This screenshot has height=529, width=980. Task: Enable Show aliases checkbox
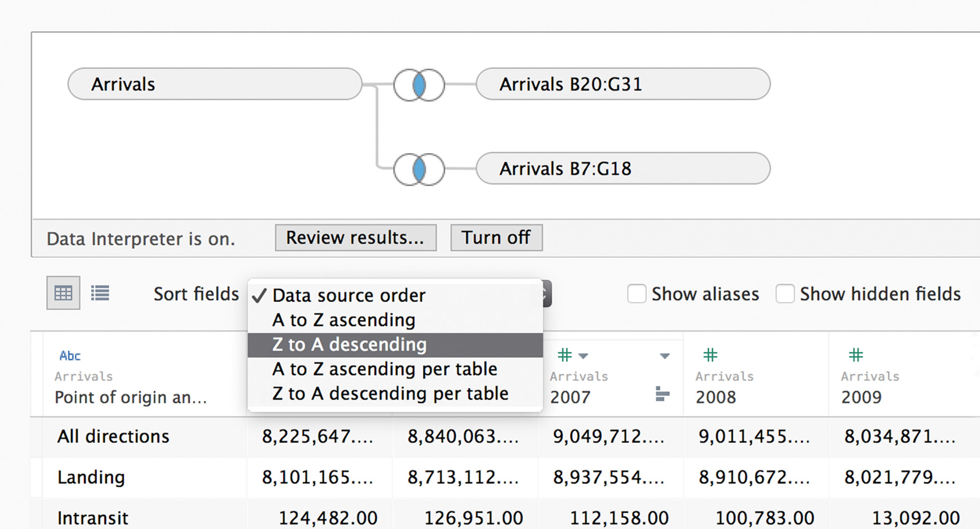[x=636, y=294]
